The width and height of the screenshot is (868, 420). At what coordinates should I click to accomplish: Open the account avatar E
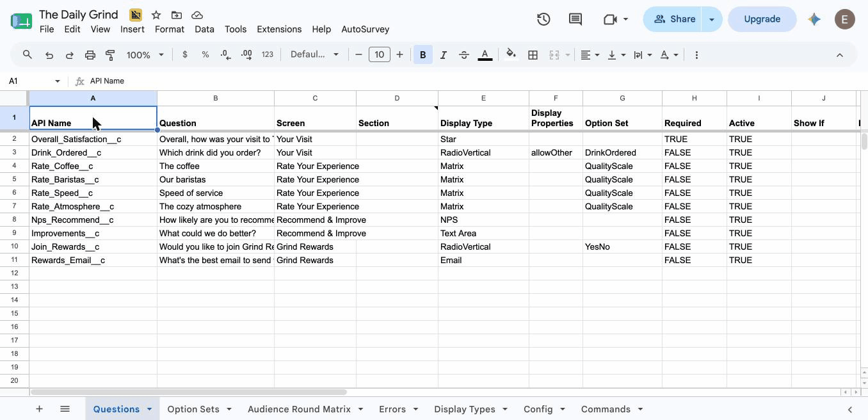(x=845, y=19)
